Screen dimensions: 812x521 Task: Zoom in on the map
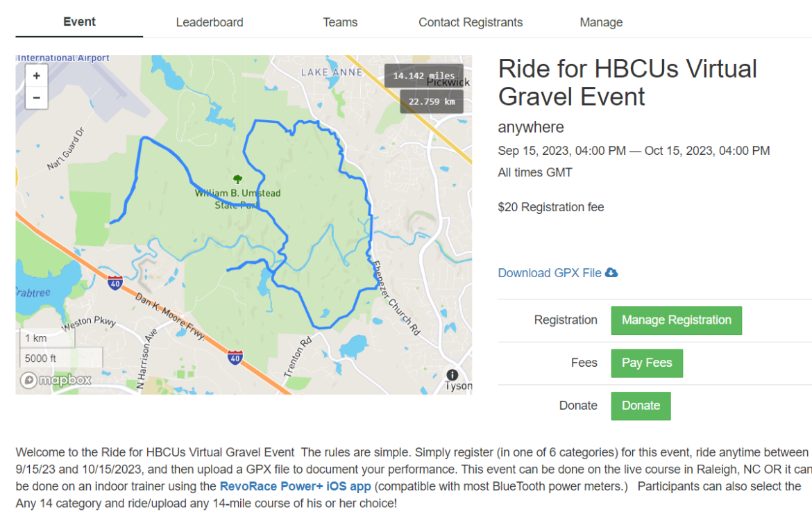[x=36, y=76]
